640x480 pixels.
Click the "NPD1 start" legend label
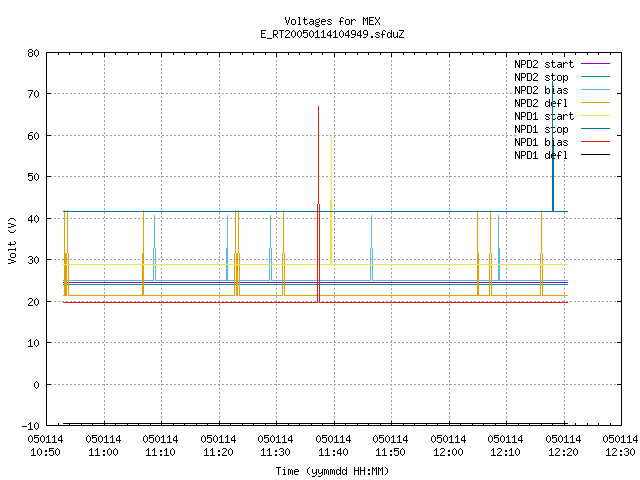tap(544, 116)
